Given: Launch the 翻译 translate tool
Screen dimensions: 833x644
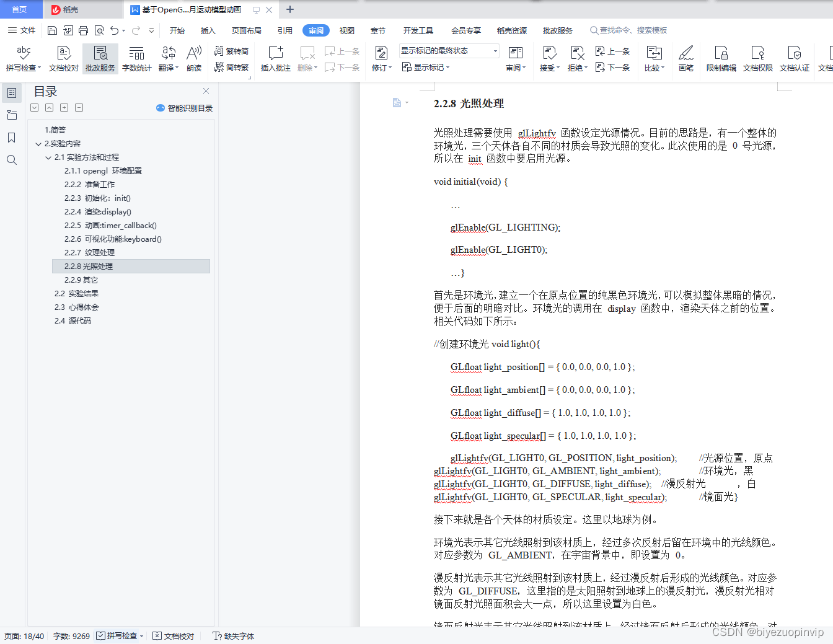Looking at the screenshot, I should [x=168, y=58].
